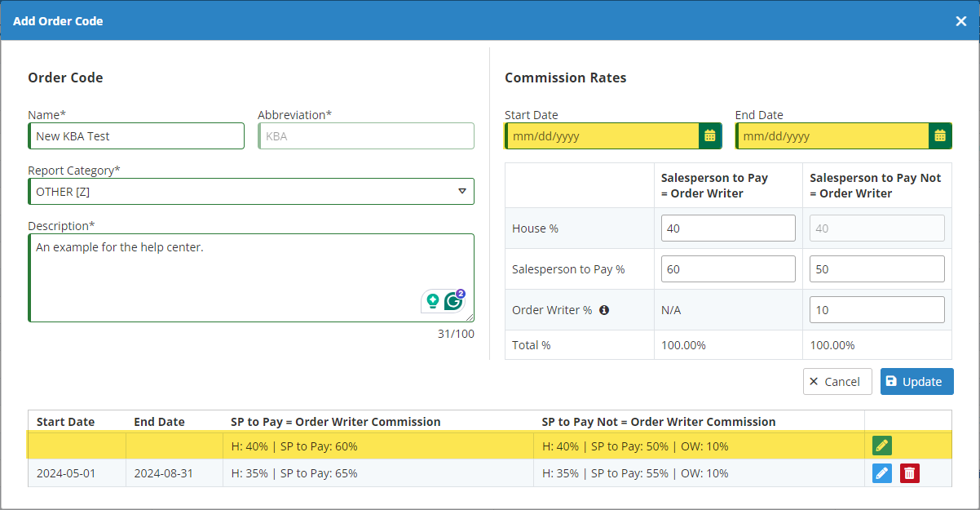
Task: Close the Add Order Code dialog
Action: (x=960, y=21)
